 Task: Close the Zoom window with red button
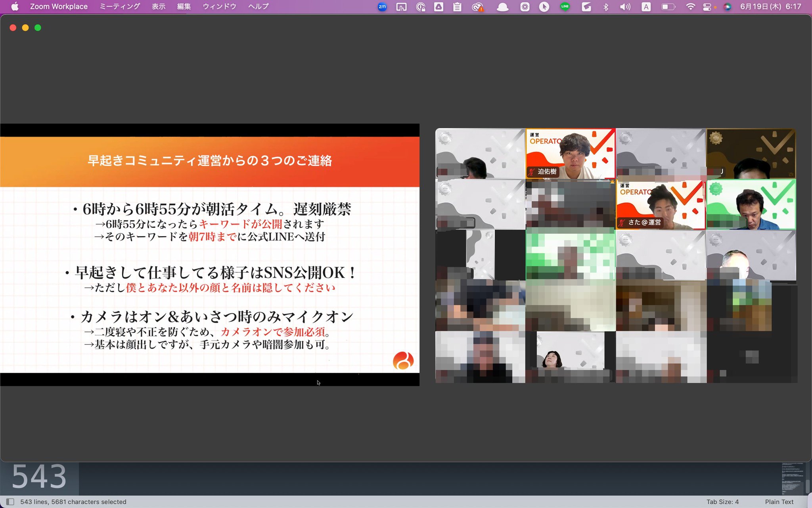pyautogui.click(x=13, y=27)
